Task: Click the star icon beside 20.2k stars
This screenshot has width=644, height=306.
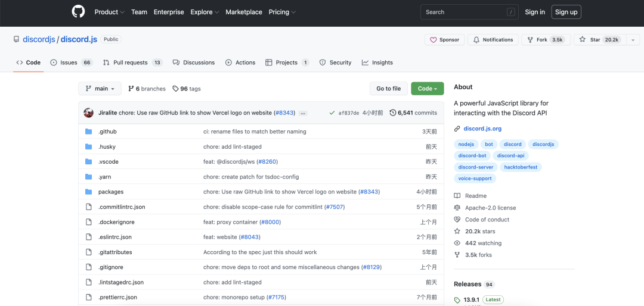Action: coord(457,232)
